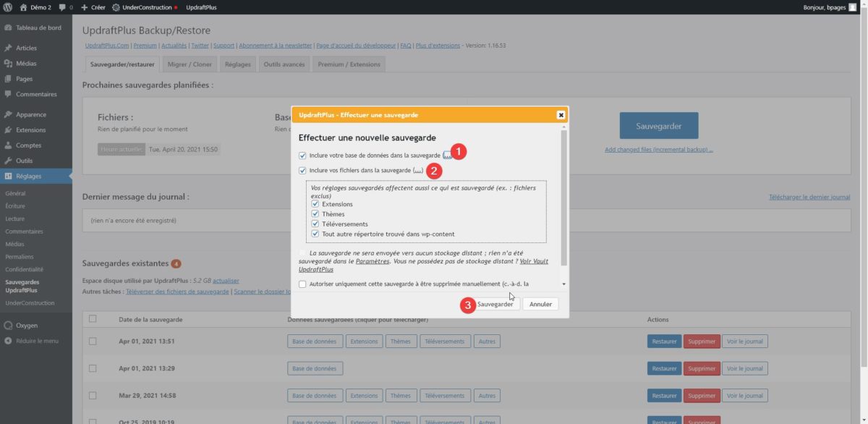This screenshot has height=424, width=868.
Task: Select the Apr 01, 2021 13:51 backup checkbox
Action: 92,342
